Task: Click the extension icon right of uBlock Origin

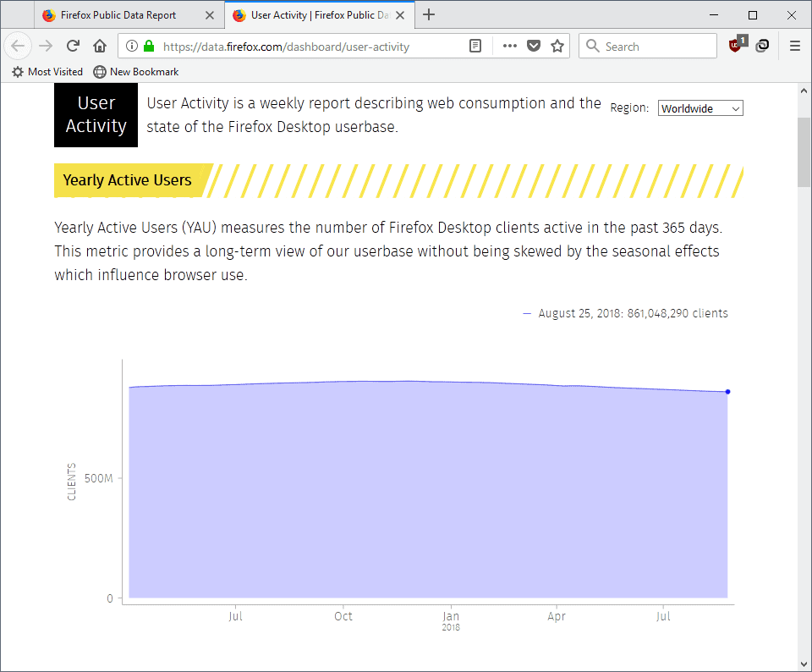Action: tap(763, 47)
